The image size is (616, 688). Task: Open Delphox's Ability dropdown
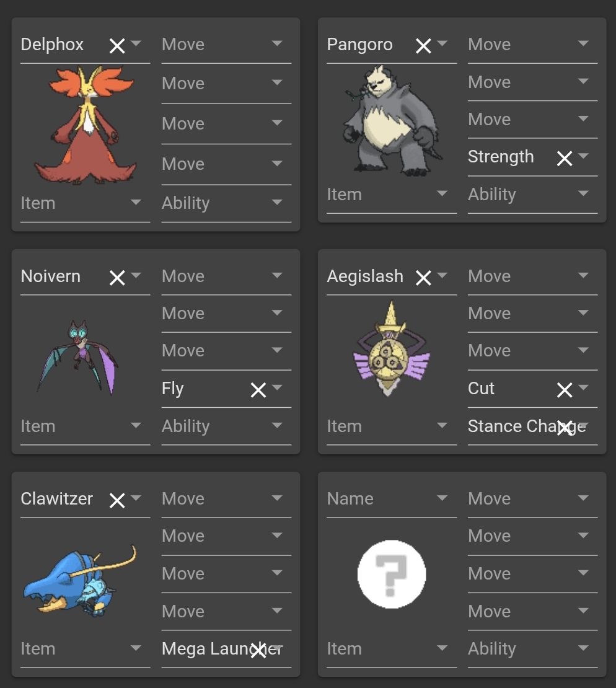226,203
